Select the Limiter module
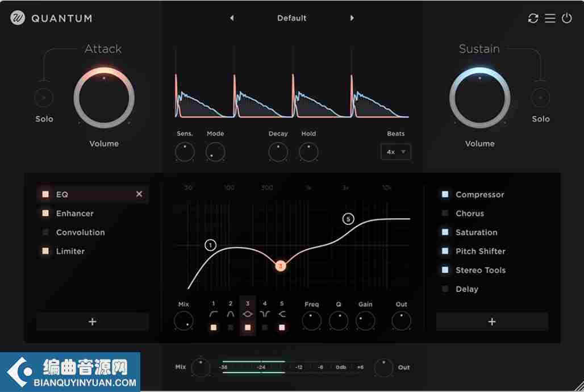This screenshot has height=392, width=584. point(70,252)
